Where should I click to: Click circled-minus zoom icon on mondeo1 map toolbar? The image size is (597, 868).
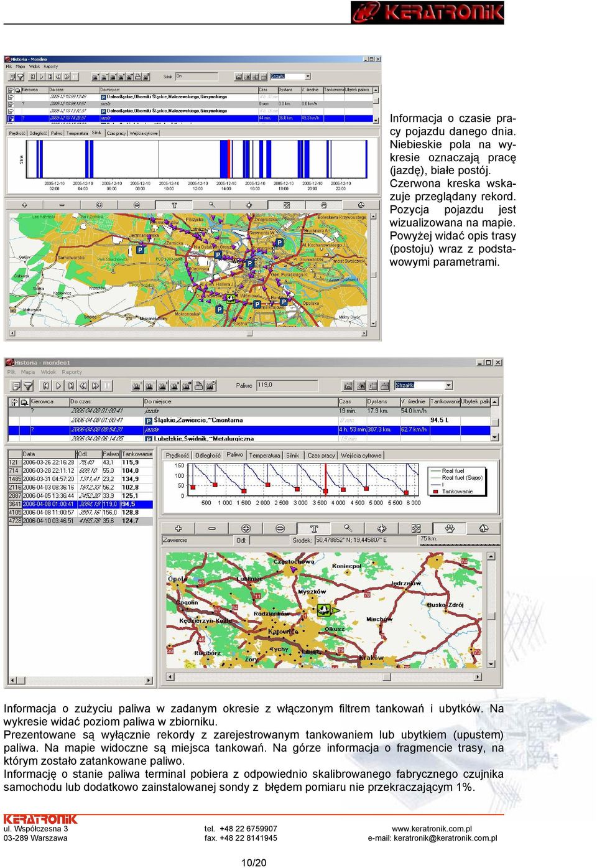coord(280,528)
